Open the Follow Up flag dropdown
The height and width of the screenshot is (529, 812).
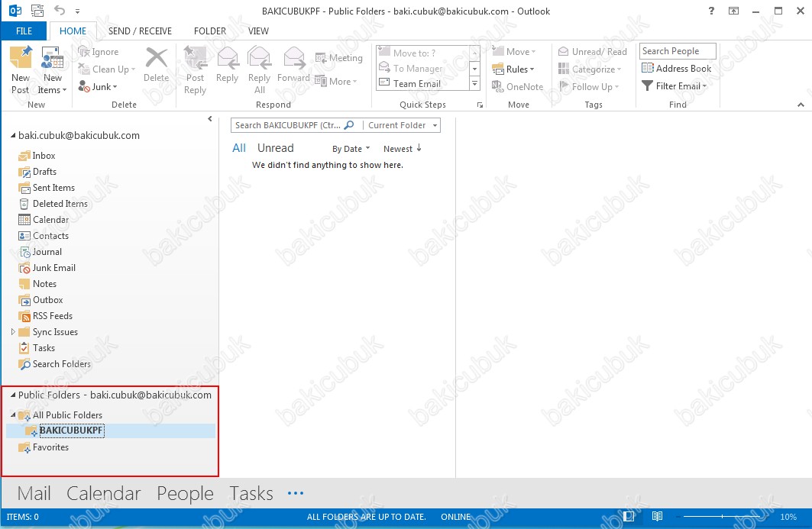tap(589, 87)
